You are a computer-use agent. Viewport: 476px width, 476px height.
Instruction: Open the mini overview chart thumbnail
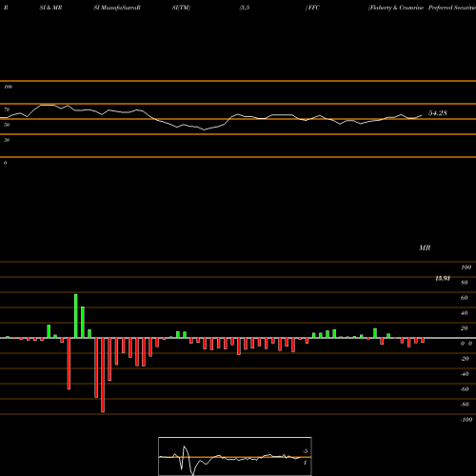(x=235, y=456)
